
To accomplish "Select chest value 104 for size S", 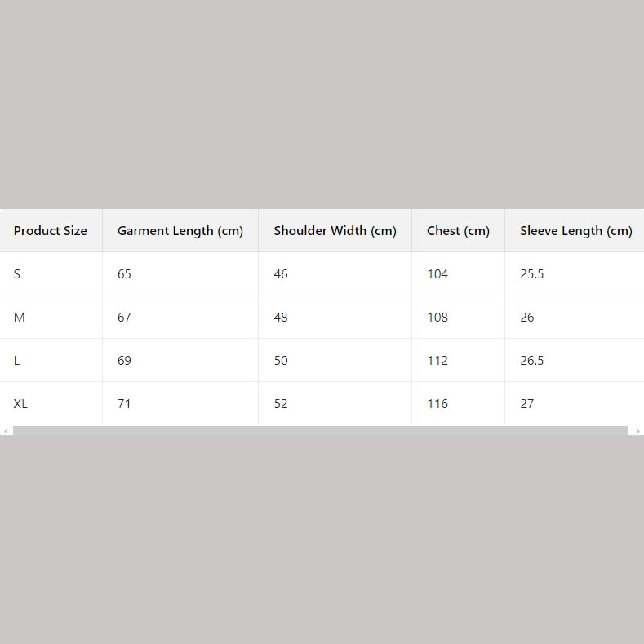I will tap(437, 274).
